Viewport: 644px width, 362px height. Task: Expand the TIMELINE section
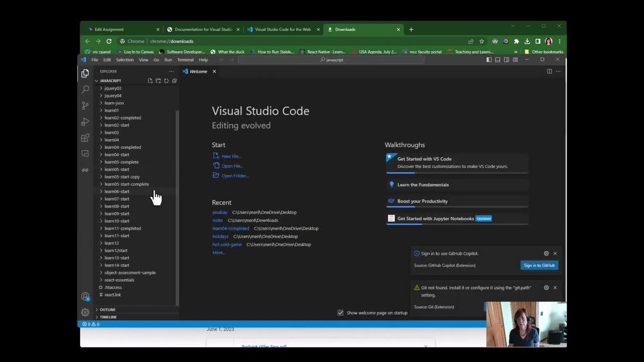136,317
